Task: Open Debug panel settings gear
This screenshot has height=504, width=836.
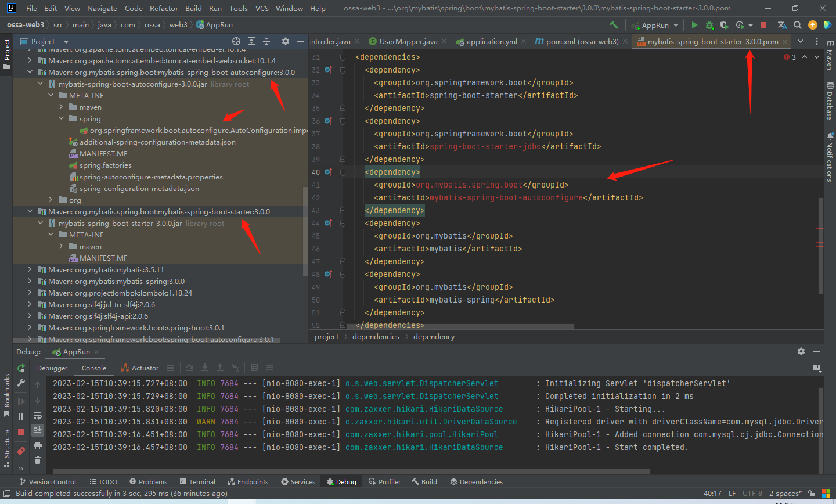Action: (x=801, y=351)
